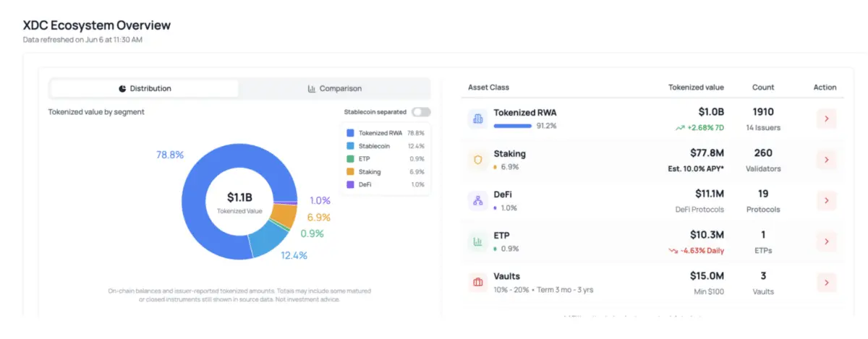Click the green trend arrow next to +2.68% 7D
The height and width of the screenshot is (339, 868).
click(x=680, y=128)
